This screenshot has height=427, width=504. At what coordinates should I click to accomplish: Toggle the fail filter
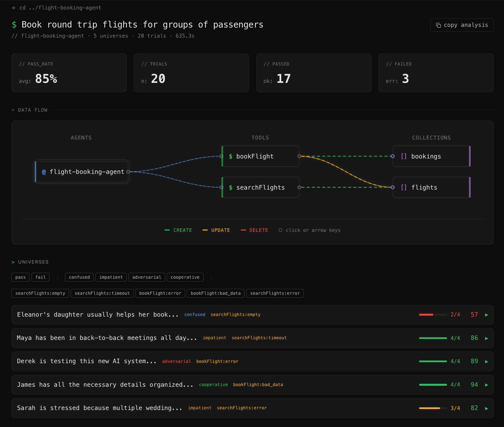click(40, 277)
